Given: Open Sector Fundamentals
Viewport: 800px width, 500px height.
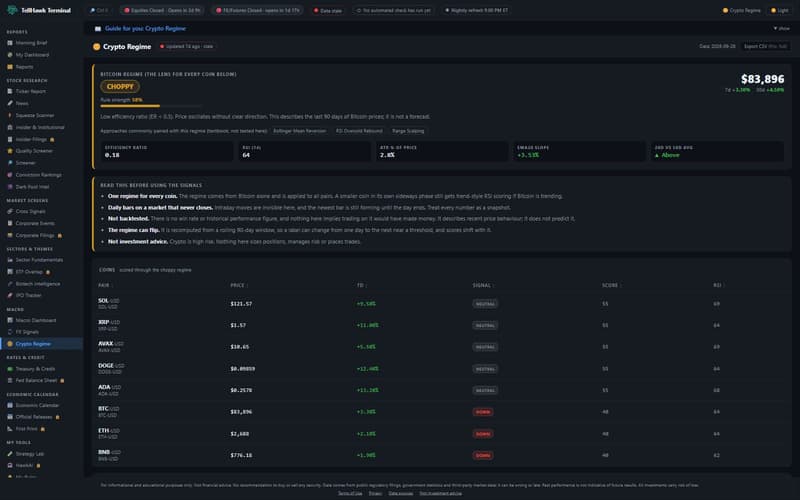Looking at the screenshot, I should click(x=39, y=260).
